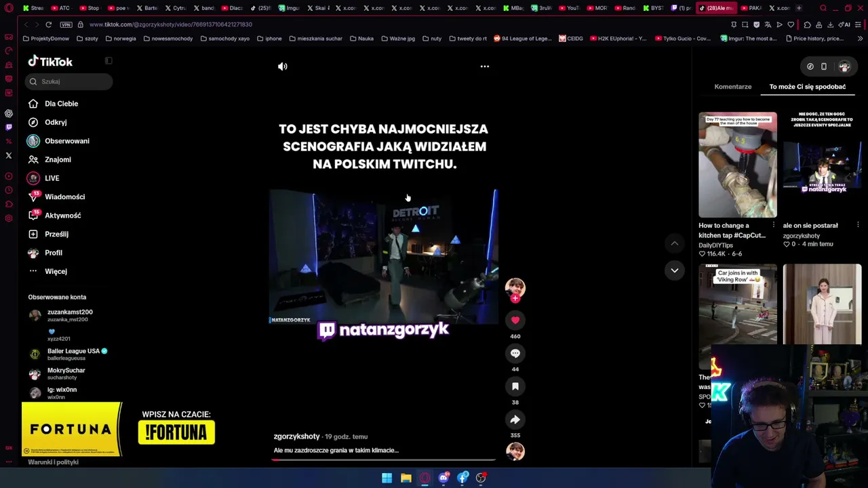Open new browser tab with plus

pyautogui.click(x=799, y=8)
